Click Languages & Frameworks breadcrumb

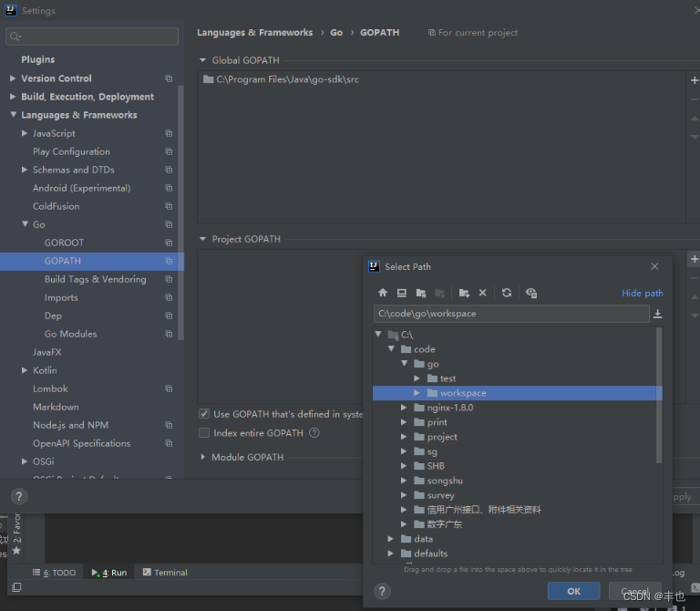[255, 33]
